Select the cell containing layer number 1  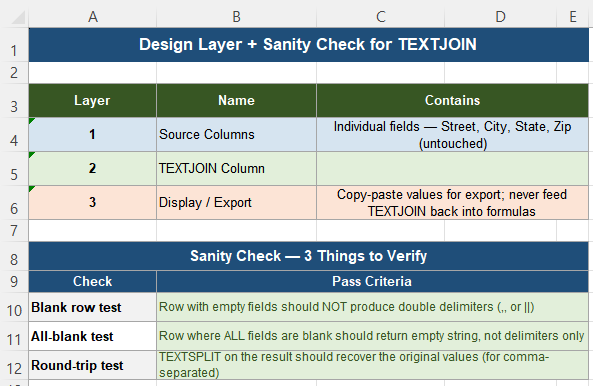point(93,135)
